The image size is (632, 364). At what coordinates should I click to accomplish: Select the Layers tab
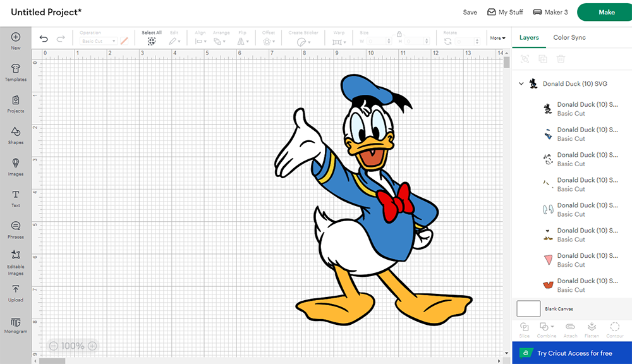click(x=529, y=37)
